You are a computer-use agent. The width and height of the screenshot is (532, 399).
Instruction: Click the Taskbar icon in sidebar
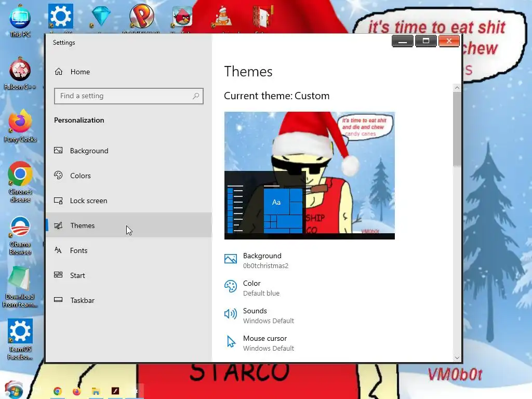click(58, 300)
